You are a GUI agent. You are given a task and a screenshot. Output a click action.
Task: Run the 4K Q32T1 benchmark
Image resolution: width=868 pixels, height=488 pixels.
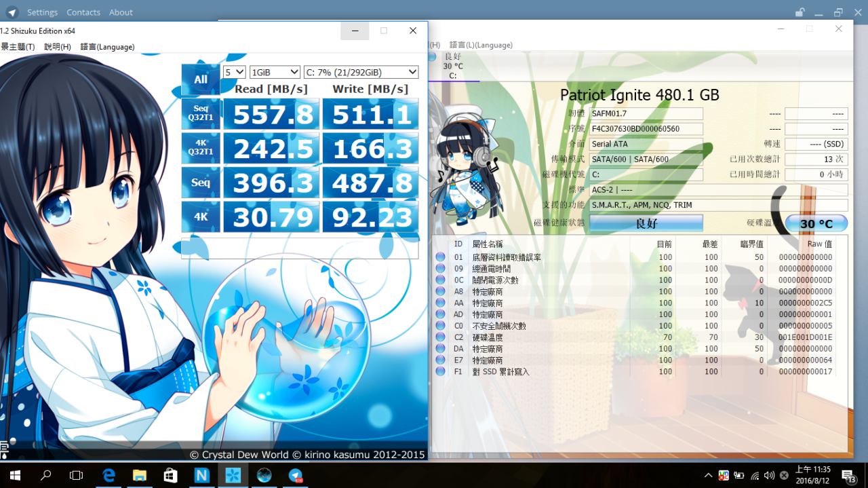click(201, 148)
